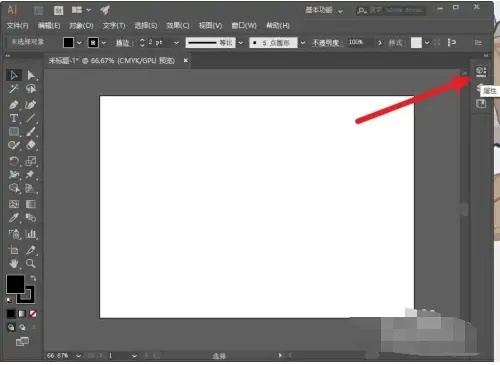500x365 pixels.
Task: Expand the stroke weight dropdown
Action: point(176,43)
